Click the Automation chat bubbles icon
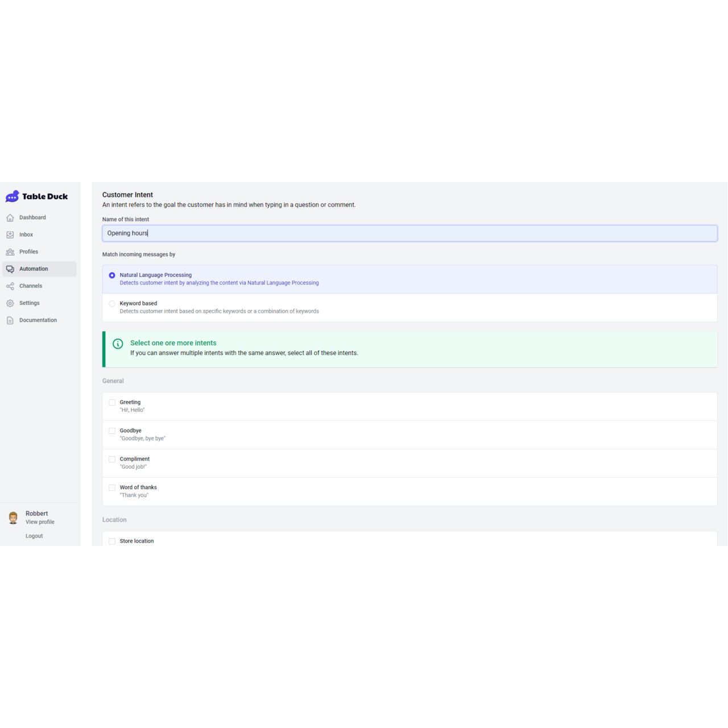Screen dimensions: 728x728 [10, 269]
